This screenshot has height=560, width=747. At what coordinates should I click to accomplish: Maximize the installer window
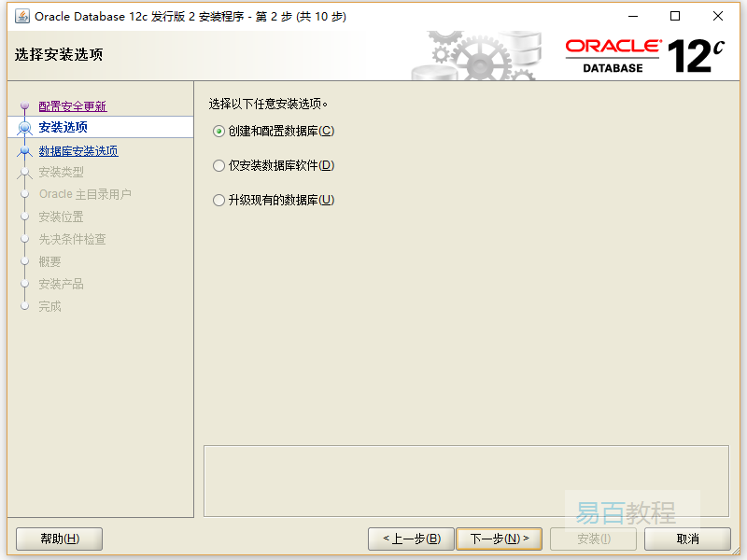point(675,16)
